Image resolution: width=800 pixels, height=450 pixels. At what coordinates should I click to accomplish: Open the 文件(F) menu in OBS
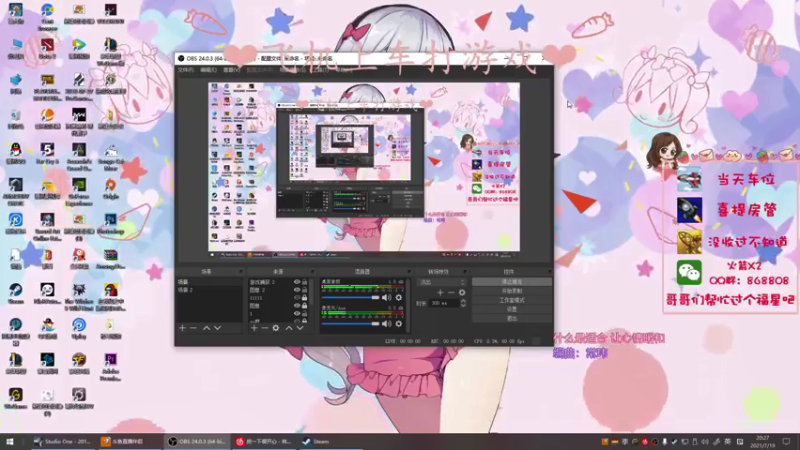click(186, 70)
